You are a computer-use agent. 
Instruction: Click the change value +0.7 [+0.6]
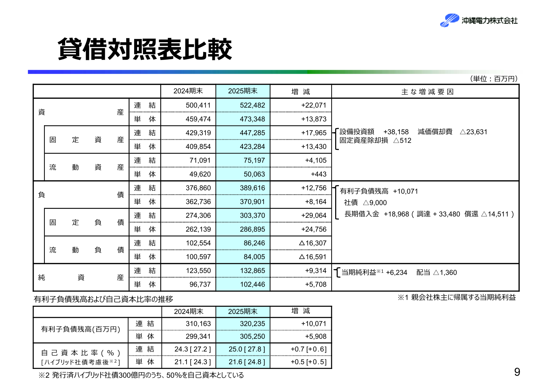pos(308,349)
